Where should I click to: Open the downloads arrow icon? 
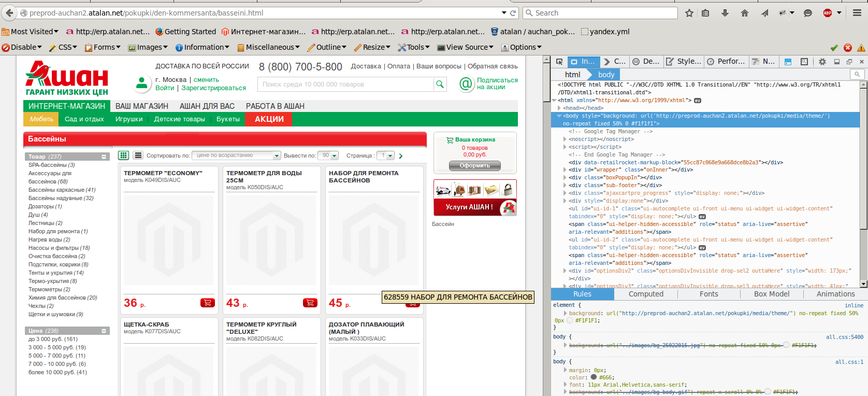[x=725, y=13]
